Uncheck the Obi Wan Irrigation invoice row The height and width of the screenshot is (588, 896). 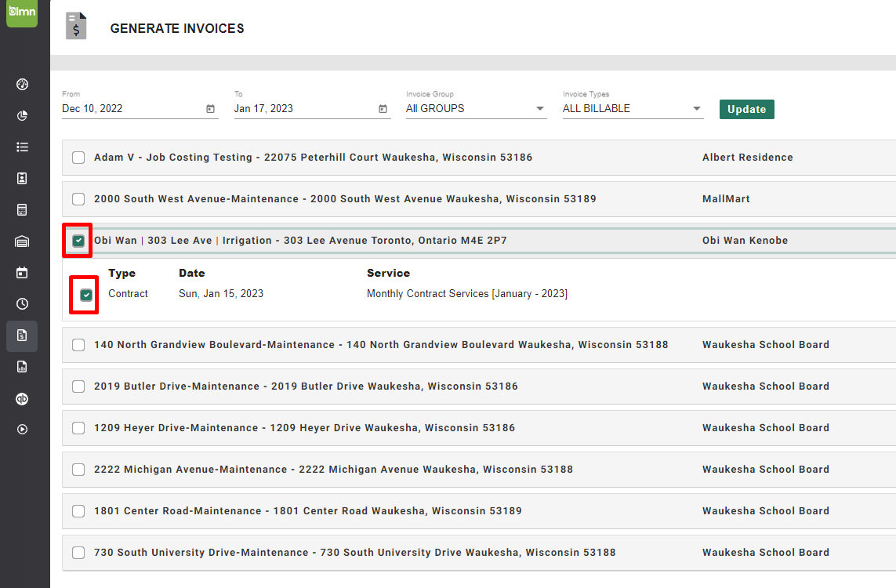pyautogui.click(x=78, y=241)
